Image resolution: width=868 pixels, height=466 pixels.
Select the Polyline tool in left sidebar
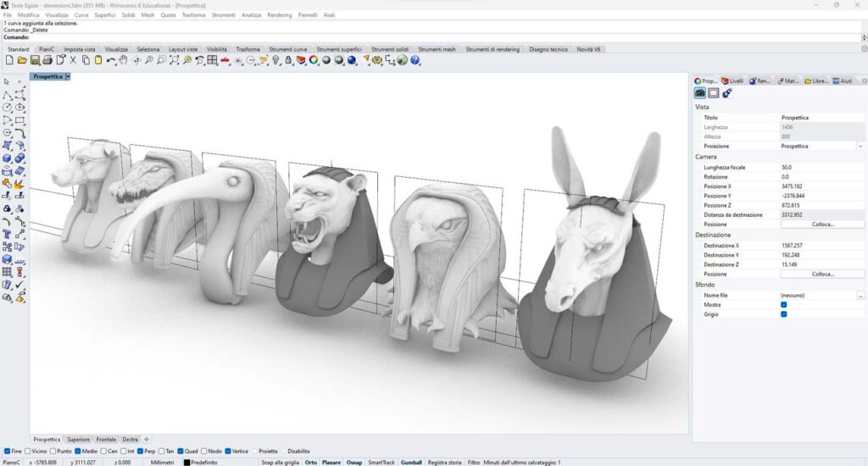tap(7, 95)
